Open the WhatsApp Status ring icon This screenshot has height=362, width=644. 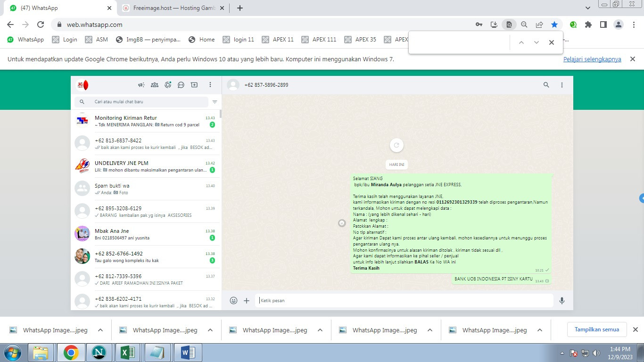point(168,85)
